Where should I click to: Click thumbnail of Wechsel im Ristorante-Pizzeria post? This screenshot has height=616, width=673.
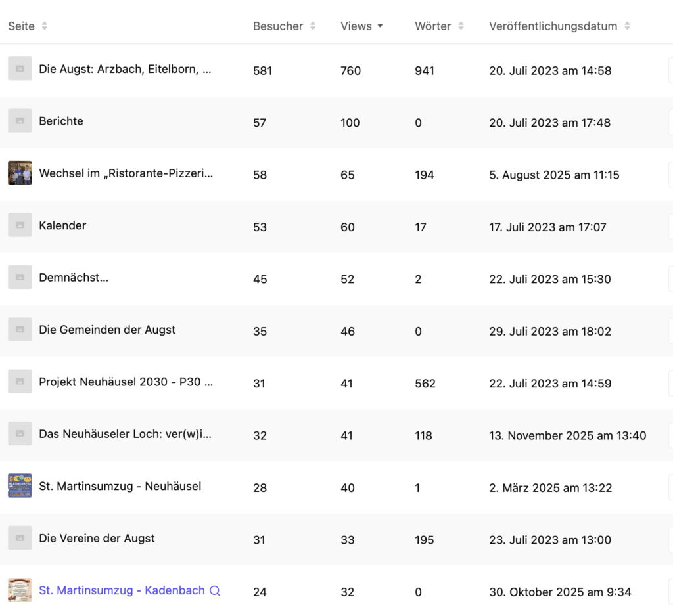click(x=20, y=173)
